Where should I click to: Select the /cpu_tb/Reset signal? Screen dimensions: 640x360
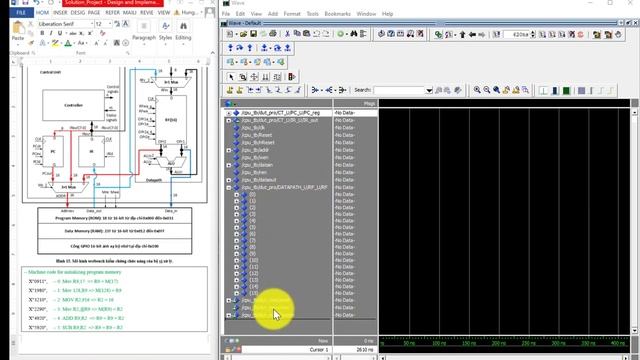tap(256, 135)
